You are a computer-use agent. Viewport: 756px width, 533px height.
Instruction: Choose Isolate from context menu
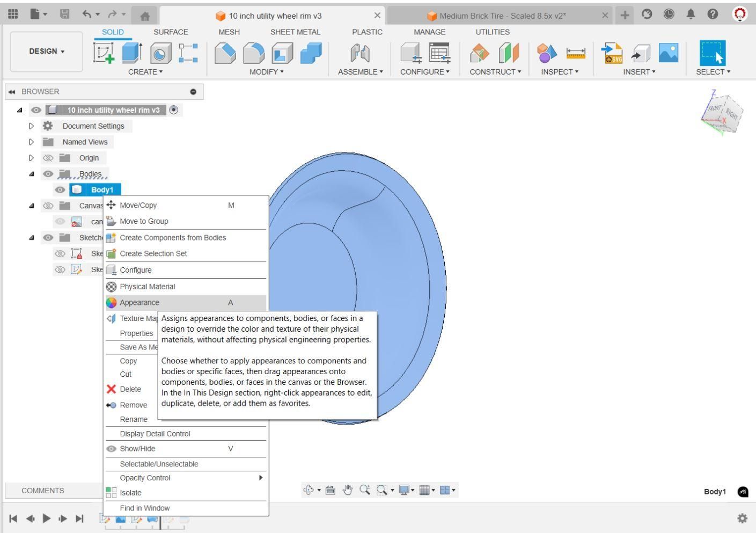[x=186, y=493]
